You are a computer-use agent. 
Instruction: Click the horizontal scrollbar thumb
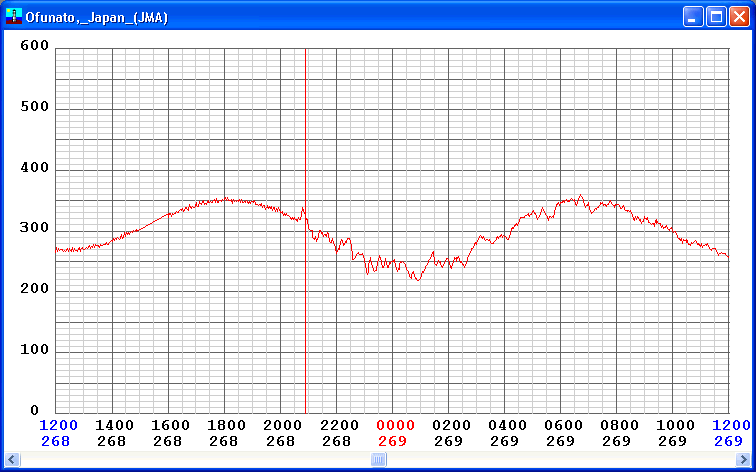pos(378,459)
